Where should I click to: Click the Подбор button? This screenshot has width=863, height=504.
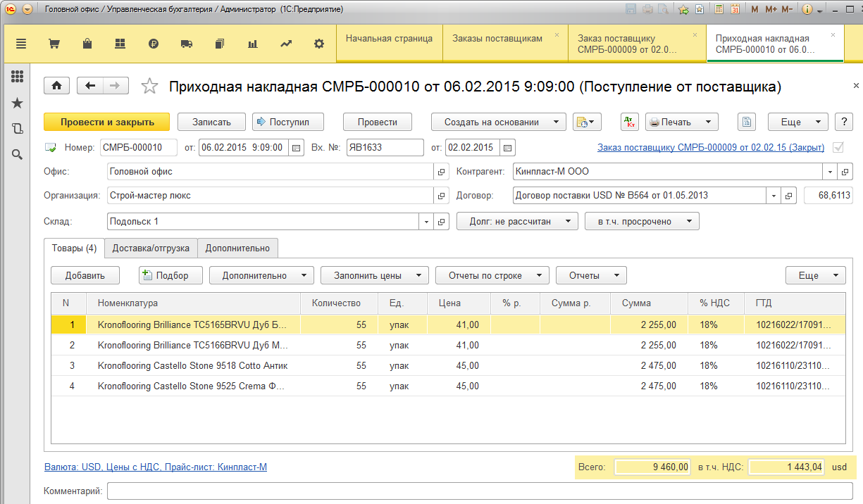[x=170, y=275]
